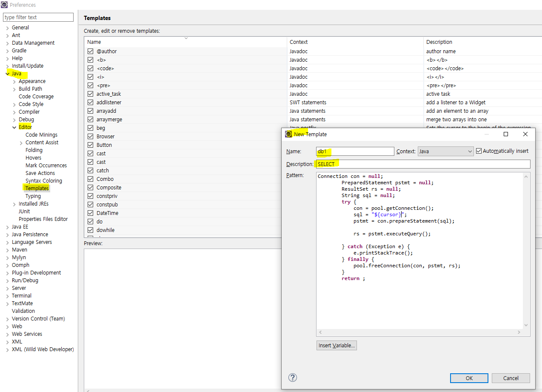Uncheck the <code> template checkbox
Image resolution: width=542 pixels, height=392 pixels.
pyautogui.click(x=90, y=69)
